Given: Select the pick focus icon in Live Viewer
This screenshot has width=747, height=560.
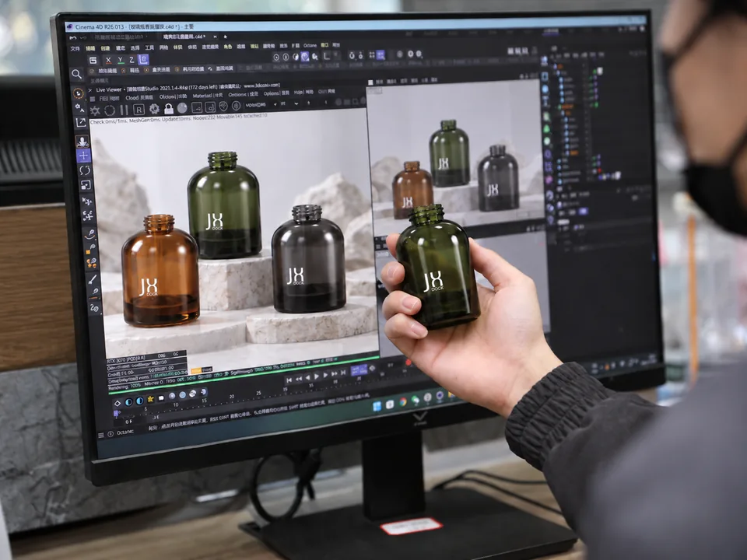Looking at the screenshot, I should pyautogui.click(x=223, y=107).
